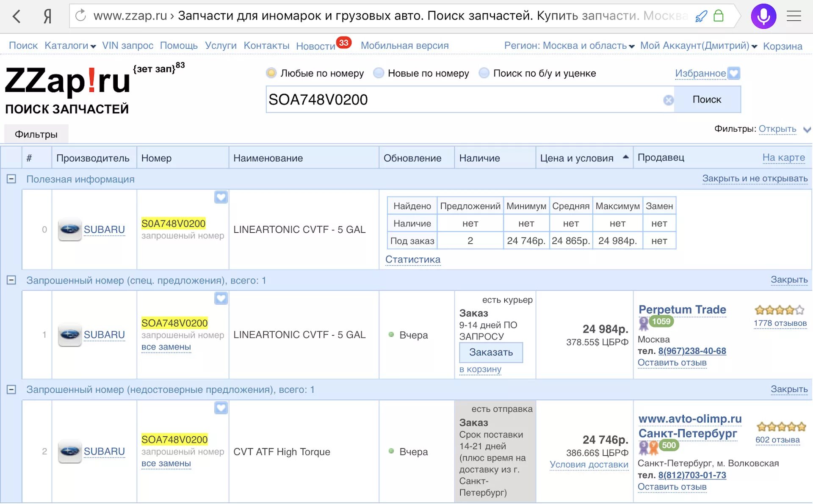Open the Помощь menu item
Viewport: 813px width, 504px height.
point(179,46)
